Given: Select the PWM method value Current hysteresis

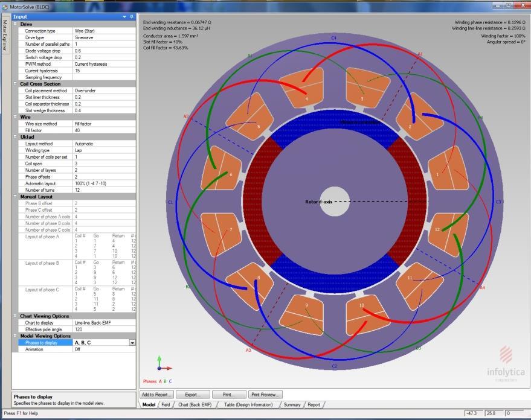Looking at the screenshot, I should [x=104, y=64].
